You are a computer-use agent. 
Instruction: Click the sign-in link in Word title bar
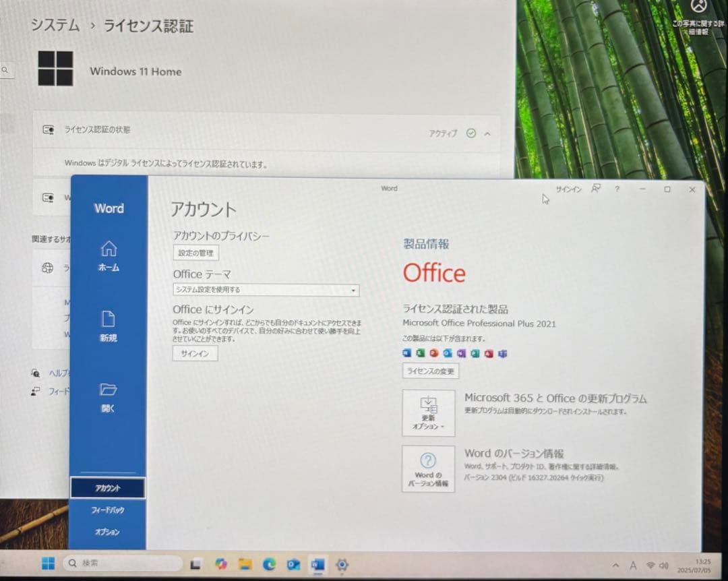coord(570,189)
